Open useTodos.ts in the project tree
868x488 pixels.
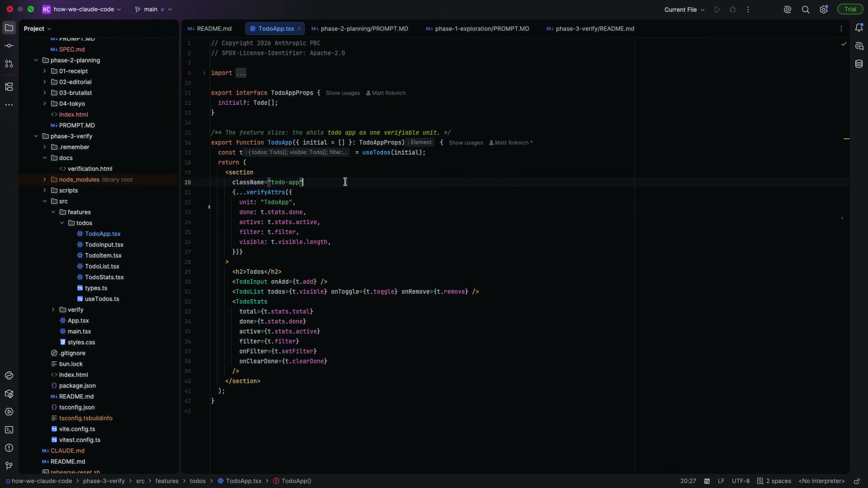pyautogui.click(x=102, y=299)
